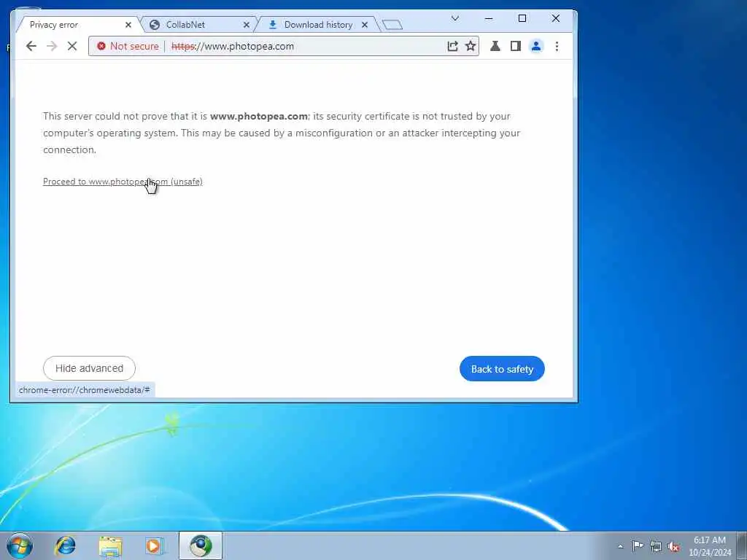Stop loading the page with X button

point(72,46)
